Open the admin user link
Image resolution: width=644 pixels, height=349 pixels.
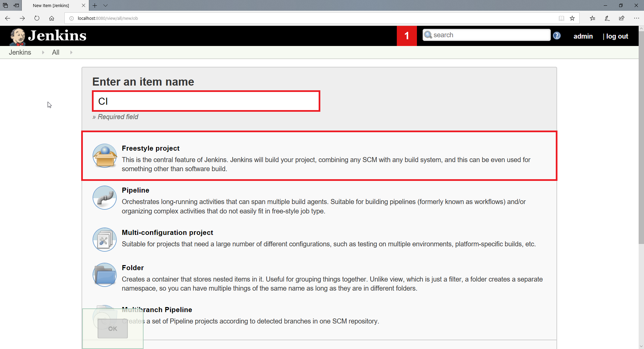tap(583, 36)
